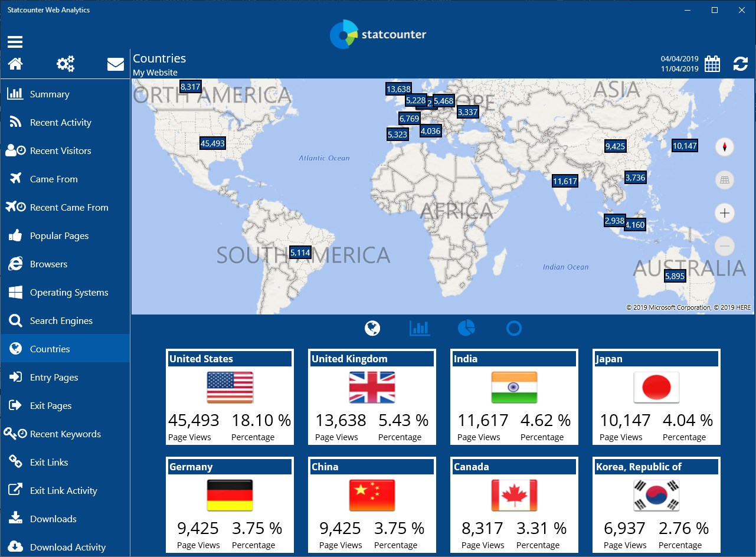Click the 6,769 map marker
Viewport: 756px width, 557px height.
point(409,119)
